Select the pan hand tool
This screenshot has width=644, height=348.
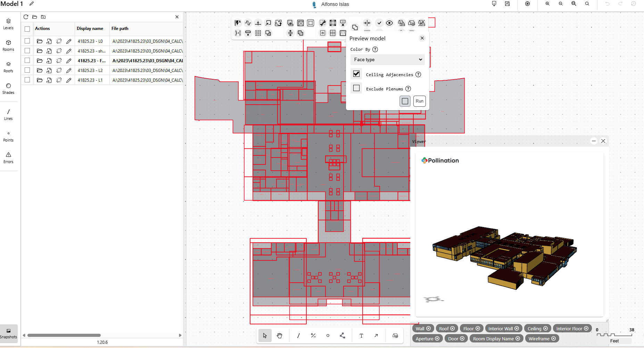coord(279,335)
